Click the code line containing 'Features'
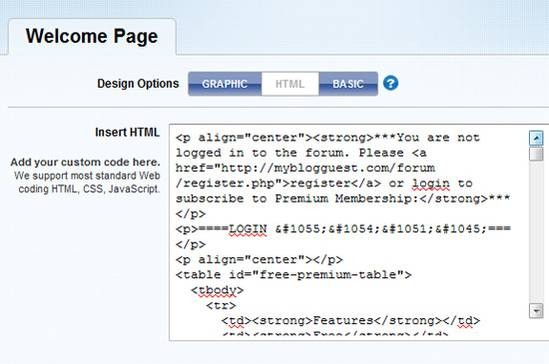Image resolution: width=549 pixels, height=364 pixels. click(350, 321)
